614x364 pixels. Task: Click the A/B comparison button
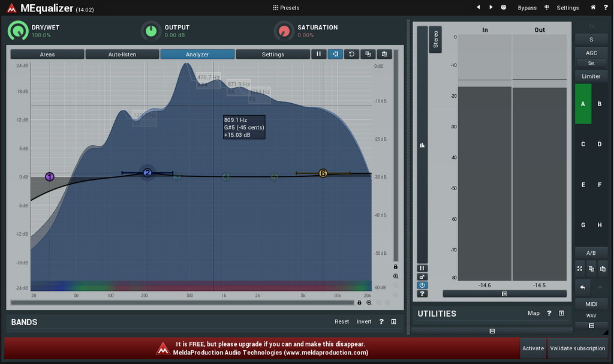(x=591, y=253)
